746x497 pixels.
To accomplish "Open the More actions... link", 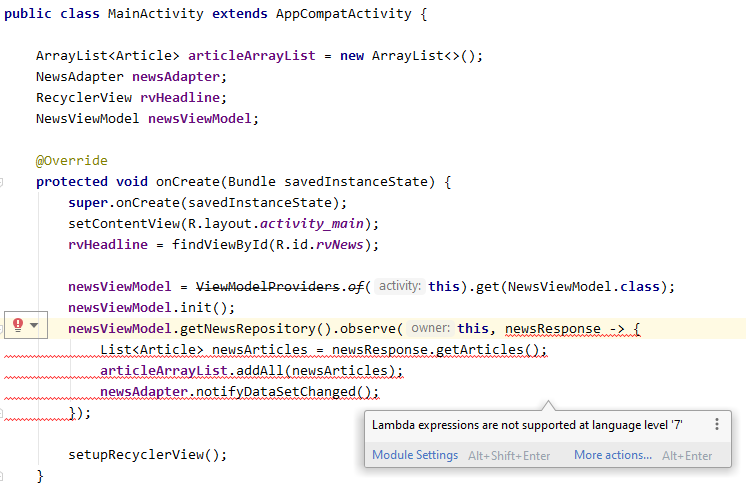I will pos(612,455).
